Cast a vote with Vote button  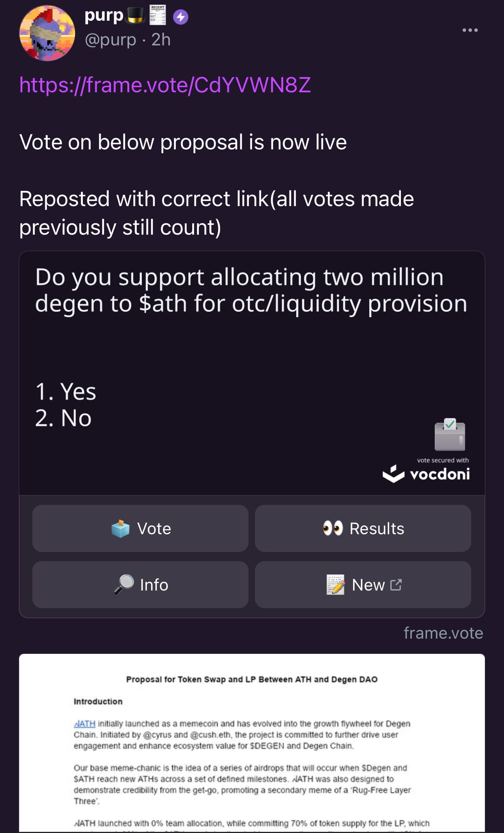(x=140, y=528)
